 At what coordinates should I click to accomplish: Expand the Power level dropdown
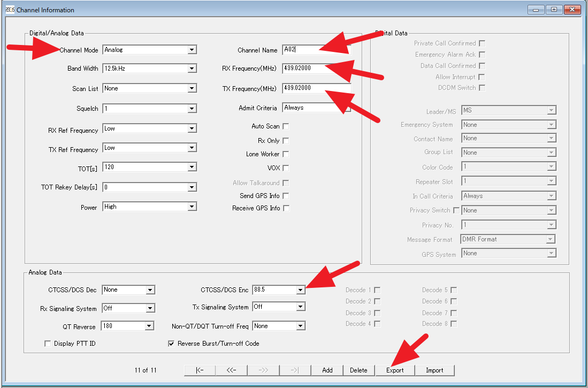click(192, 207)
